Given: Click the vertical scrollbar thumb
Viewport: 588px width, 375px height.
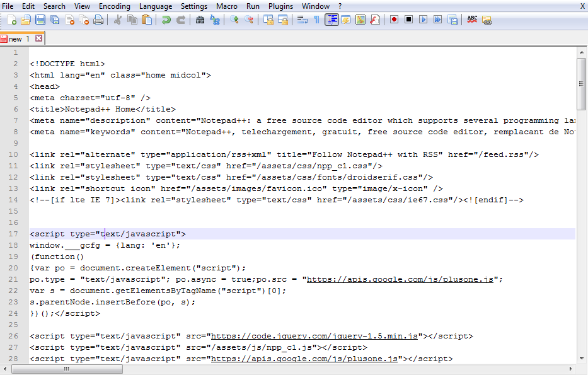Looking at the screenshot, I should (x=582, y=82).
